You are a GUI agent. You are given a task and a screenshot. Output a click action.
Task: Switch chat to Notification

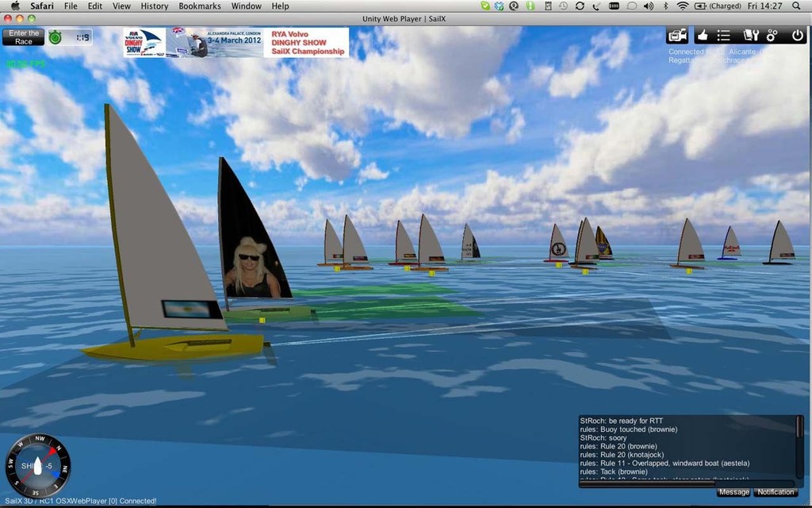click(x=776, y=492)
